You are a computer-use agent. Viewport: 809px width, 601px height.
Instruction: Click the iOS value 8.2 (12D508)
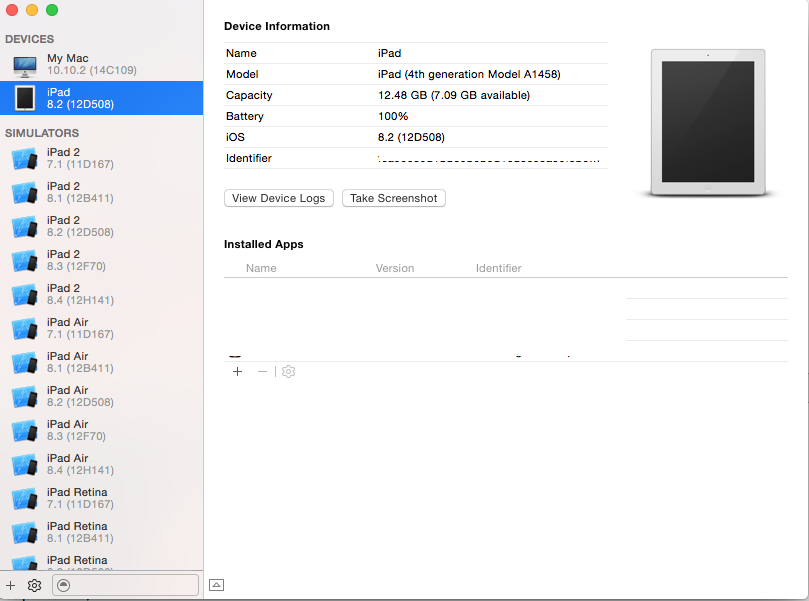[411, 137]
